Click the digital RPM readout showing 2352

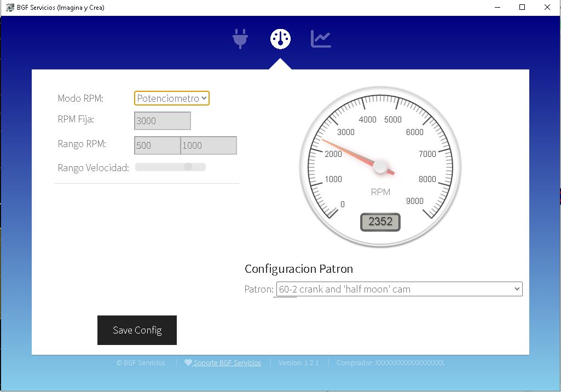[x=380, y=222]
